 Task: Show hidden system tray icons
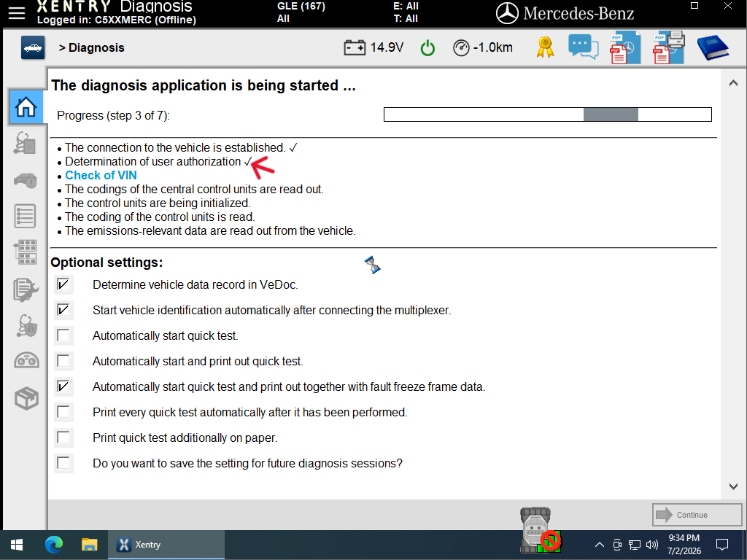tap(600, 545)
